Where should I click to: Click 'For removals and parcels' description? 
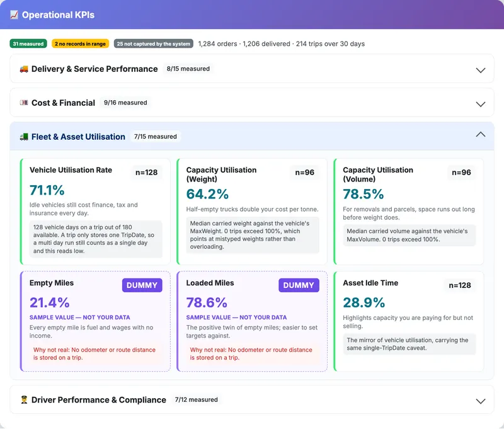coord(408,214)
